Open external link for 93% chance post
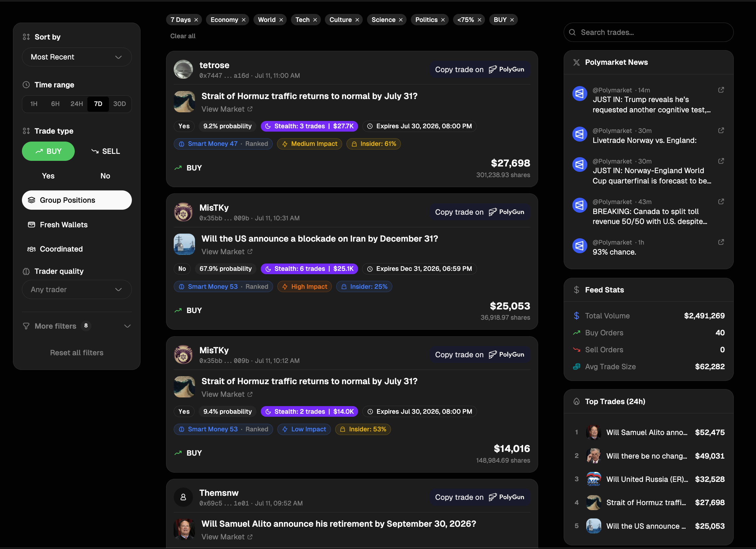Screen dimensions: 756x549 [721, 242]
